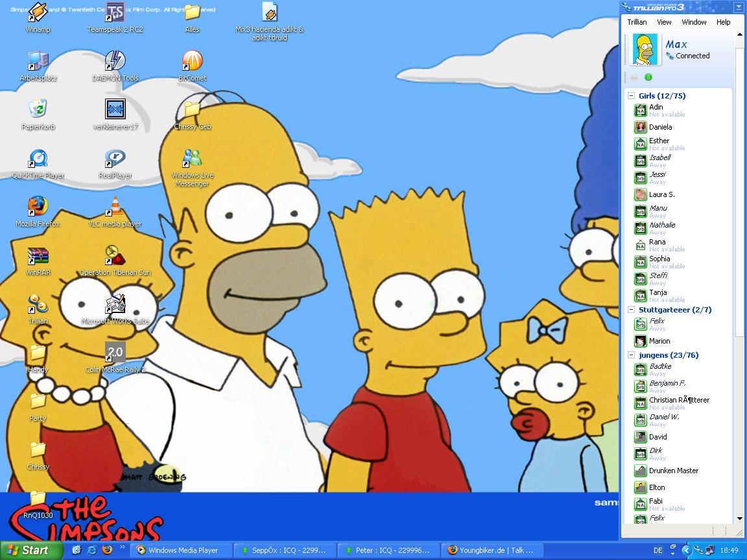
Task: Select contact Sophia
Action: point(678,261)
